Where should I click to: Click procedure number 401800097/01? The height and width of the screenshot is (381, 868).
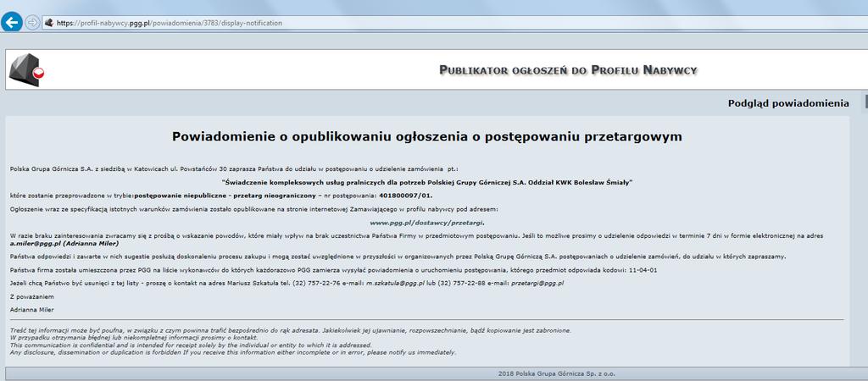(x=406, y=196)
